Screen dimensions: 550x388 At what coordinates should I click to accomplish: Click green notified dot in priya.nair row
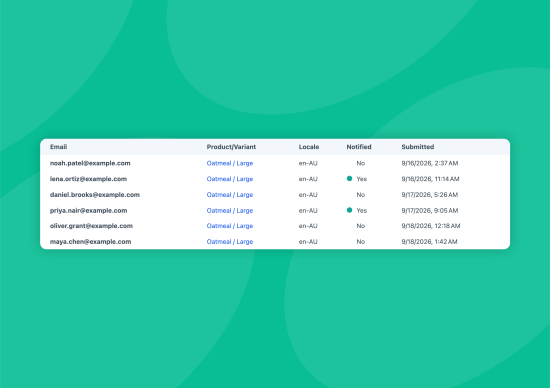pyautogui.click(x=349, y=210)
